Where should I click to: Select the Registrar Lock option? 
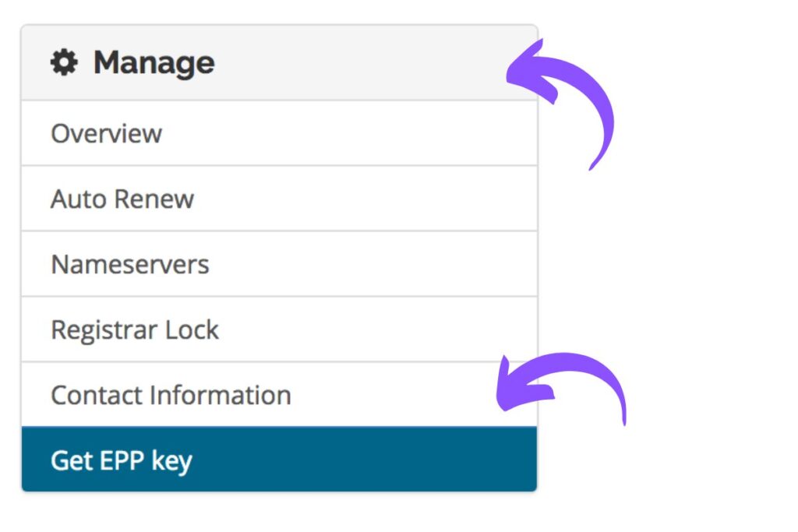pyautogui.click(x=135, y=329)
